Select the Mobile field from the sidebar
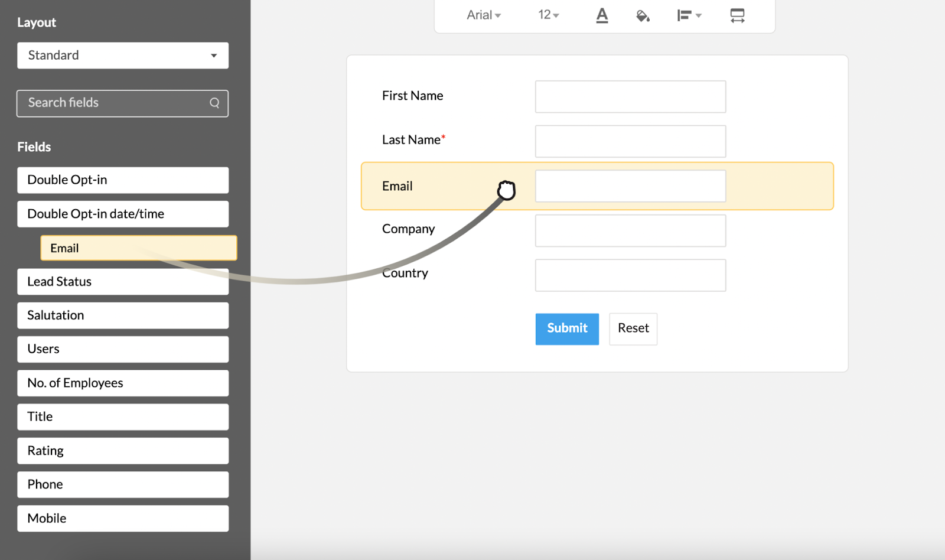Viewport: 945px width, 560px height. (122, 518)
